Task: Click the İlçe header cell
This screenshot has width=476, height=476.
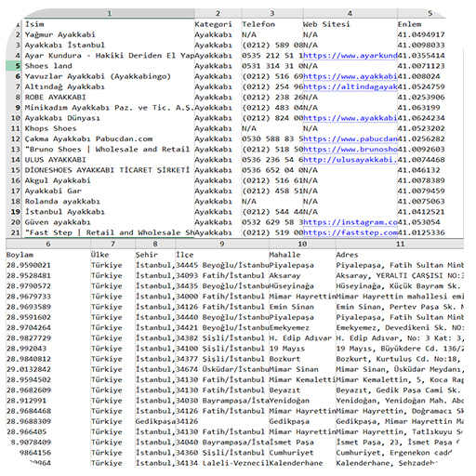Action: pyautogui.click(x=222, y=255)
